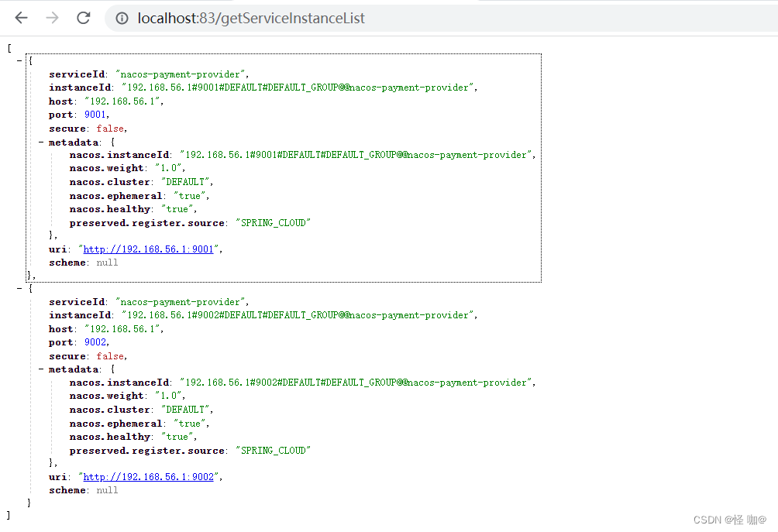Click the address bar URL field
The image size is (778, 532).
(310, 18)
